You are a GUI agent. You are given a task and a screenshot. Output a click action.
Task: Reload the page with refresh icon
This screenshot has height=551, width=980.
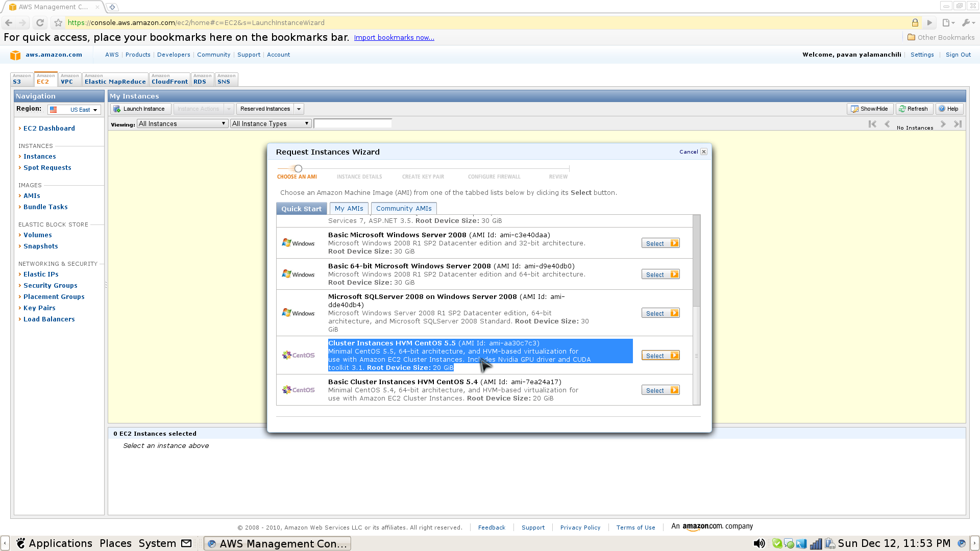click(x=40, y=22)
